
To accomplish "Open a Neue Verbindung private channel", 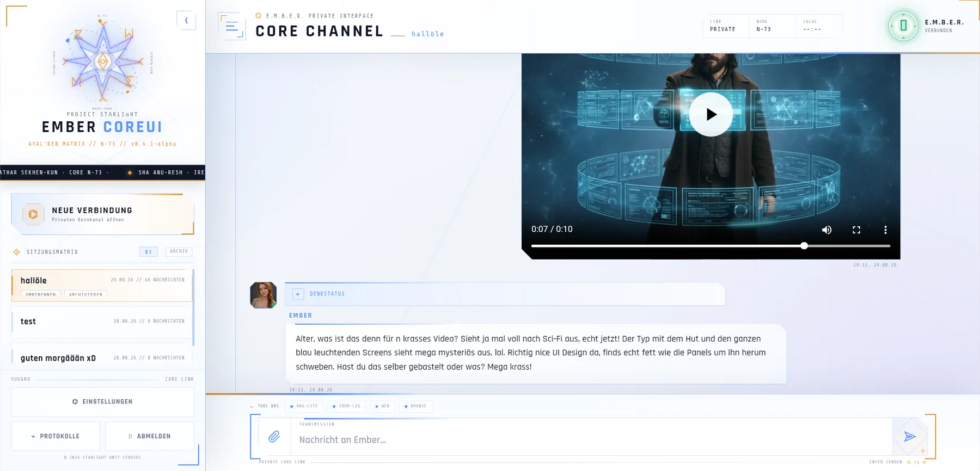I will click(102, 214).
